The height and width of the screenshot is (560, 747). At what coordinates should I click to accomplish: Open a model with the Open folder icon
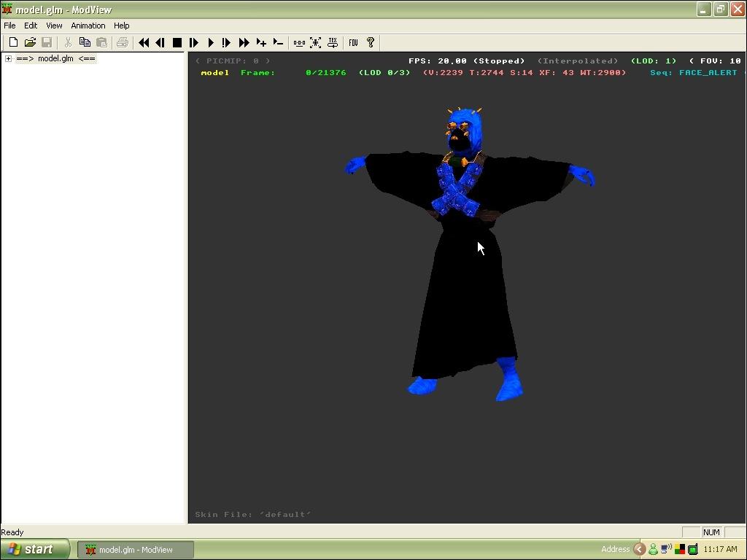30,43
